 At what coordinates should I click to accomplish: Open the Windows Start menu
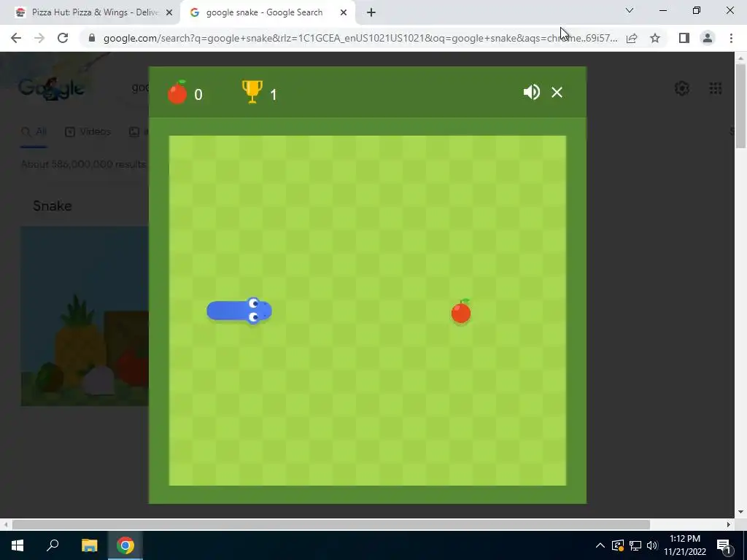click(18, 545)
